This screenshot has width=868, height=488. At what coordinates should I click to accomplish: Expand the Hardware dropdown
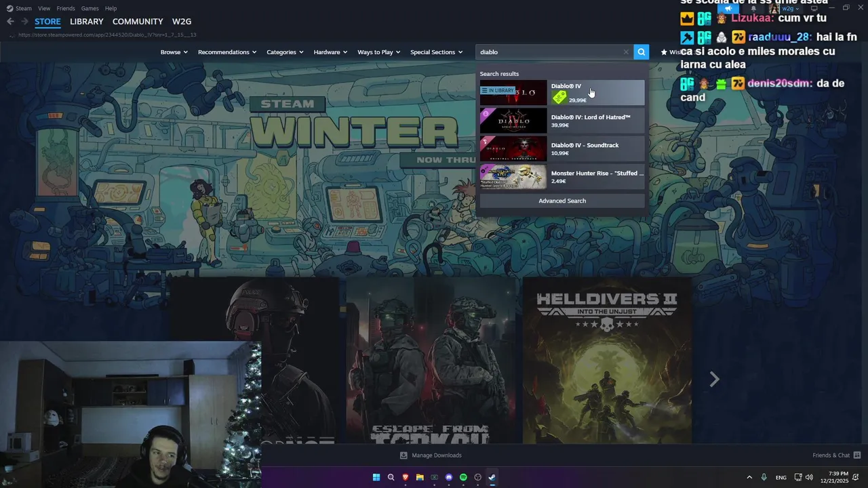[330, 52]
